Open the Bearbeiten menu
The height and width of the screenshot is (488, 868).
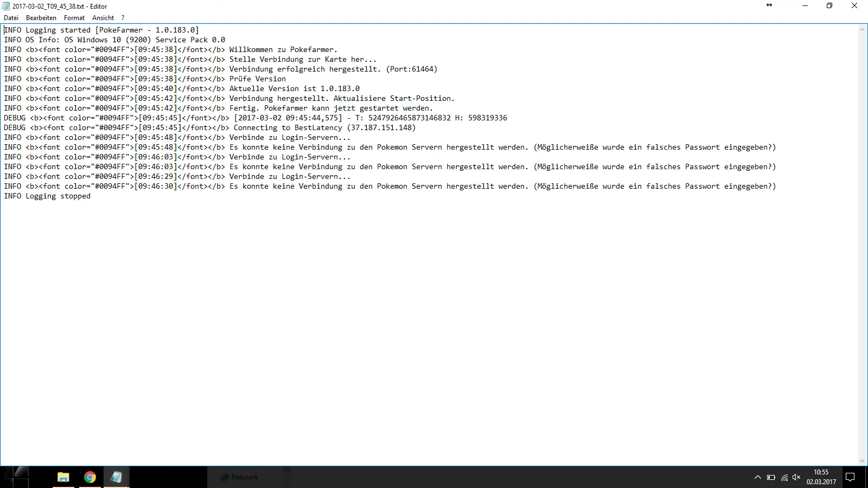coord(41,18)
